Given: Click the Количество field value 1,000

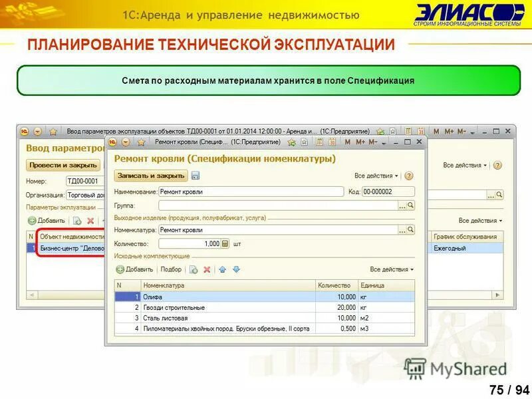Looking at the screenshot, I should (190, 243).
